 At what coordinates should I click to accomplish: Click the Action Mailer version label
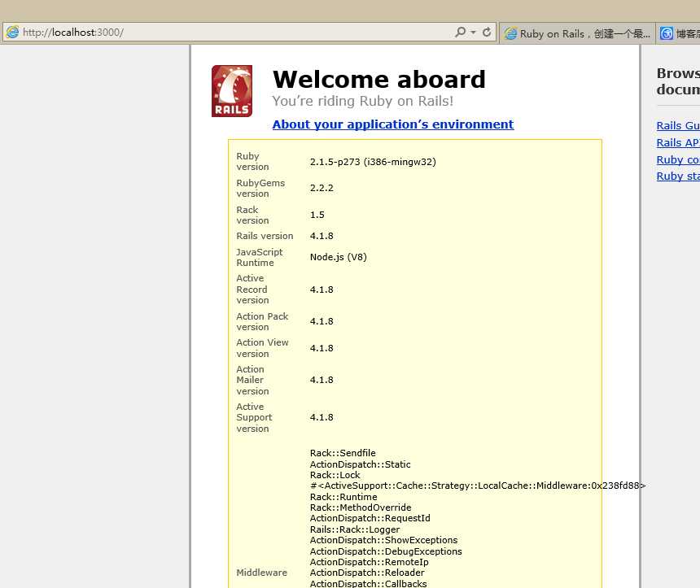coord(252,380)
